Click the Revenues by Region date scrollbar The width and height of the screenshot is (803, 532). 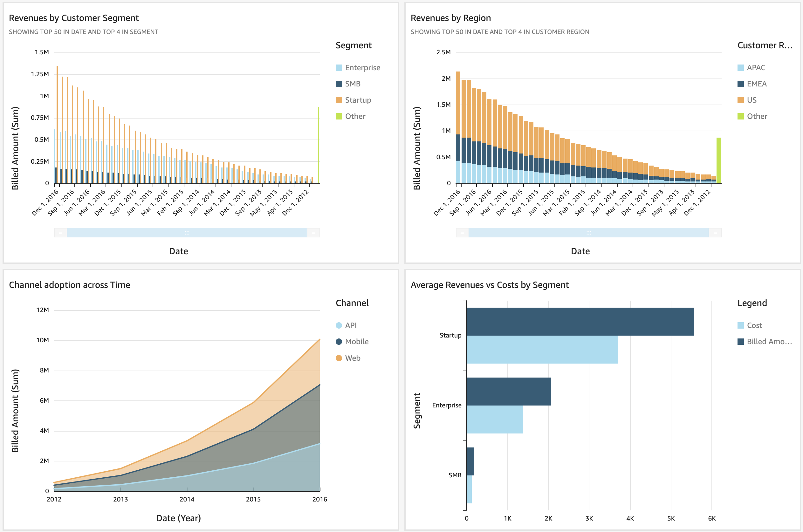click(x=589, y=233)
